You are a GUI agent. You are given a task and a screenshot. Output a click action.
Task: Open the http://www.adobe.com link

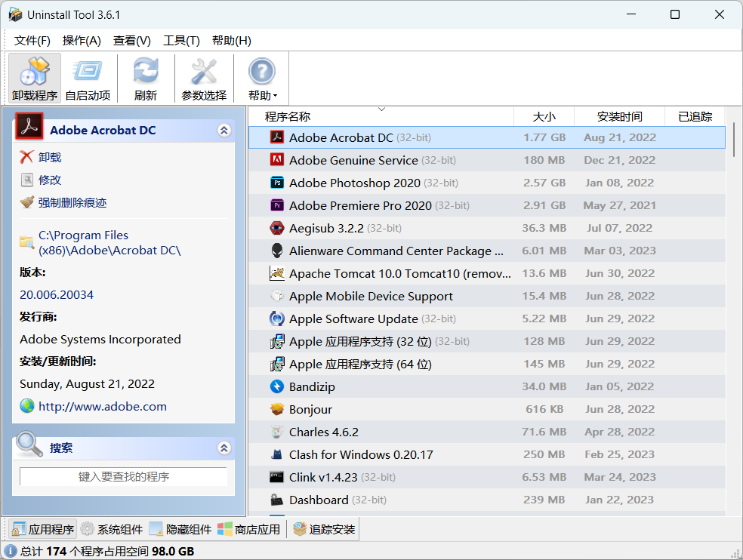point(103,407)
